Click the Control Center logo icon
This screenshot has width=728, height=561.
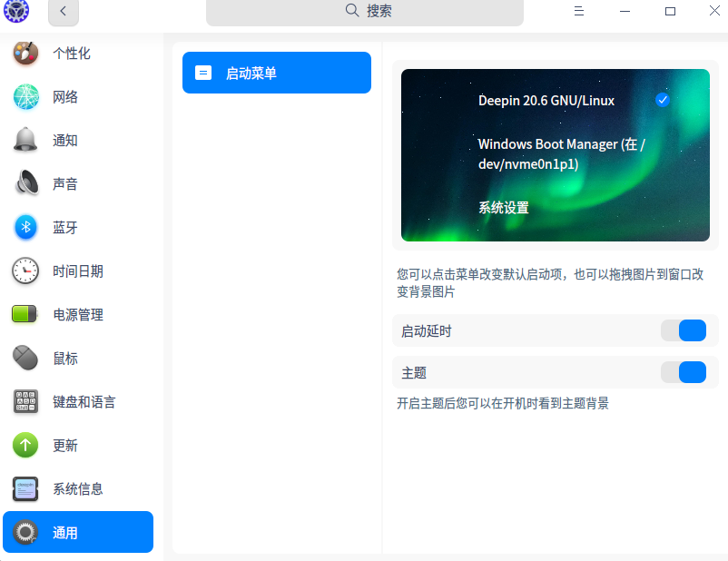[x=16, y=11]
